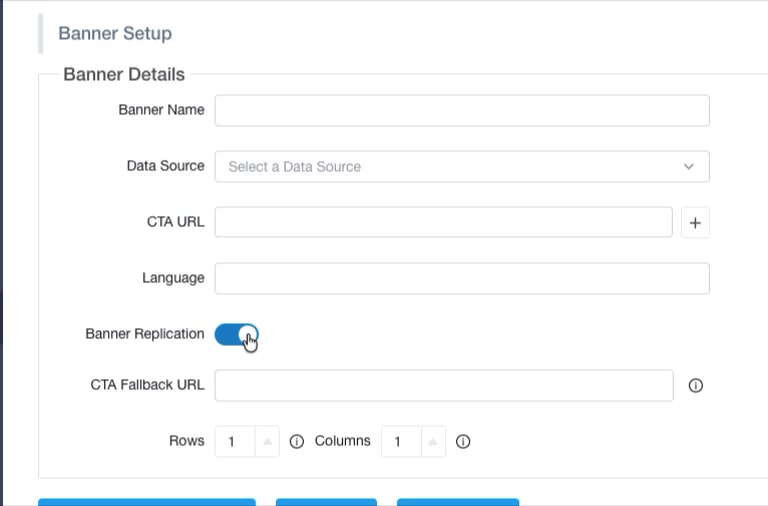768x506 pixels.
Task: Click the plus icon beside CTA URL
Action: 695,223
